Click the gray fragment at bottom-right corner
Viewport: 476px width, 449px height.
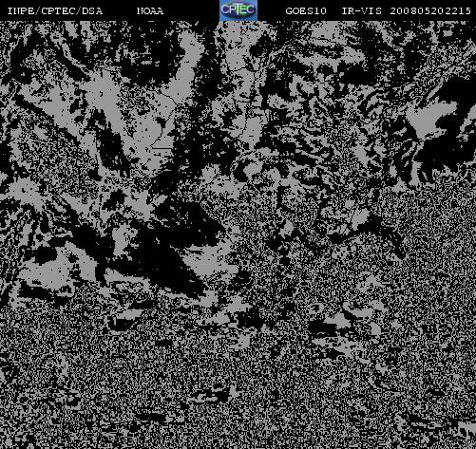click(x=467, y=430)
